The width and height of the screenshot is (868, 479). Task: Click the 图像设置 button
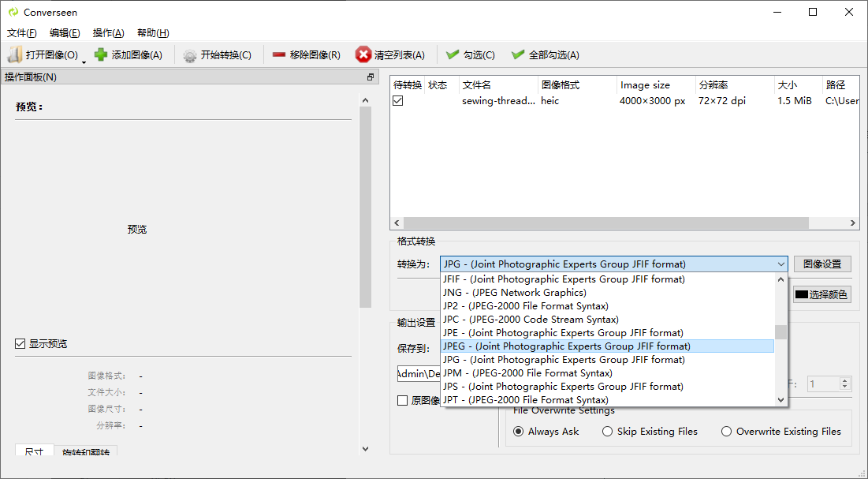coord(822,264)
